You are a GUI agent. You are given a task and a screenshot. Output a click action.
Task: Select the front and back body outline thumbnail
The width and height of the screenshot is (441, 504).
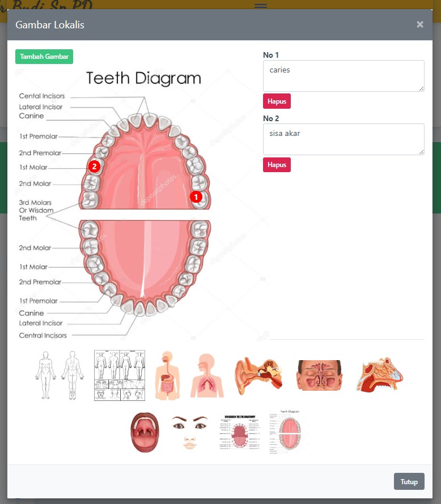[x=59, y=375]
